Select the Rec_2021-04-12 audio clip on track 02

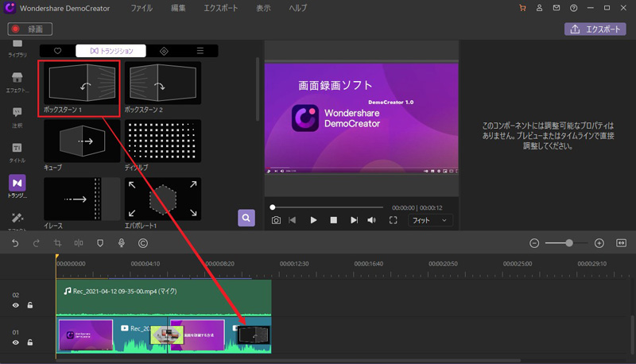tap(164, 298)
